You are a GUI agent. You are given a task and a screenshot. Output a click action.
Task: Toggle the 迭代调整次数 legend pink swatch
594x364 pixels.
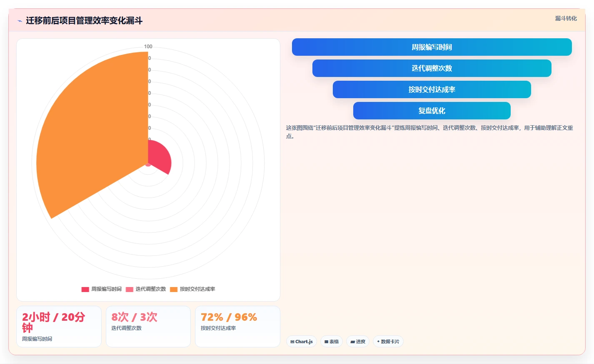tap(130, 289)
